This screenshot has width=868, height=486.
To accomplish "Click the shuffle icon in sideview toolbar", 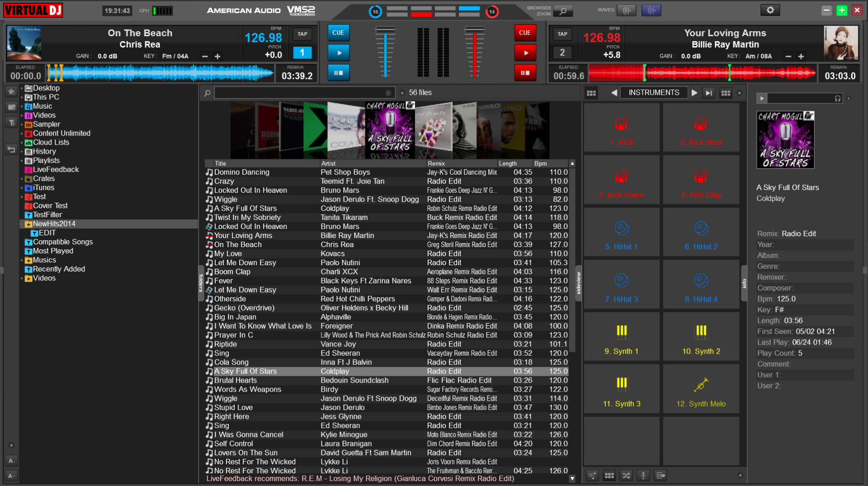I will [x=626, y=475].
